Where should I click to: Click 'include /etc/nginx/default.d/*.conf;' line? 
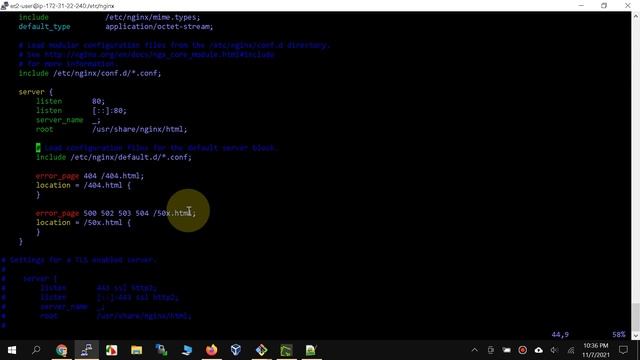coord(113,157)
